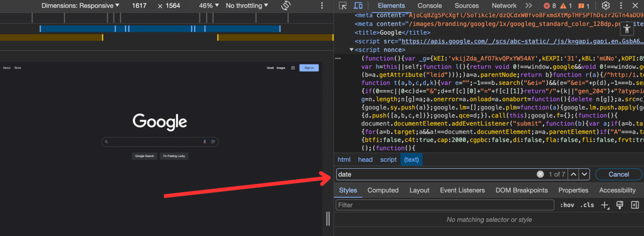This screenshot has width=644, height=236.
Task: Select the DOM Breakpoints tab
Action: click(x=522, y=190)
